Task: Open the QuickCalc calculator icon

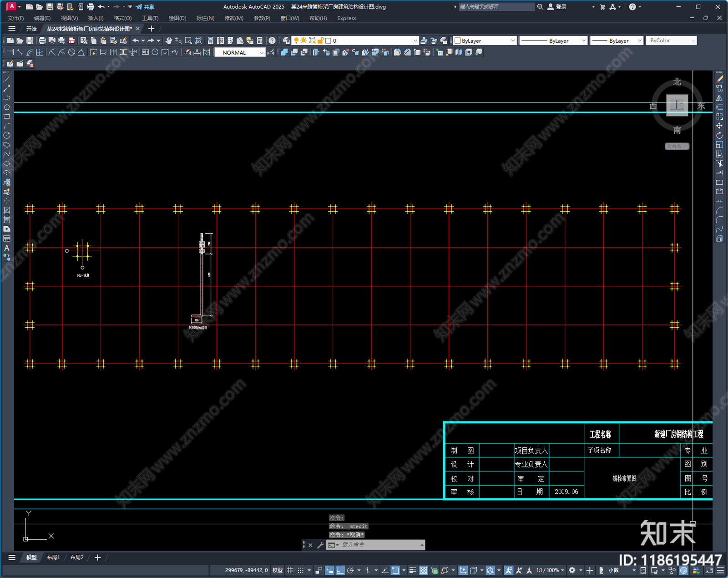Action: [x=260, y=41]
